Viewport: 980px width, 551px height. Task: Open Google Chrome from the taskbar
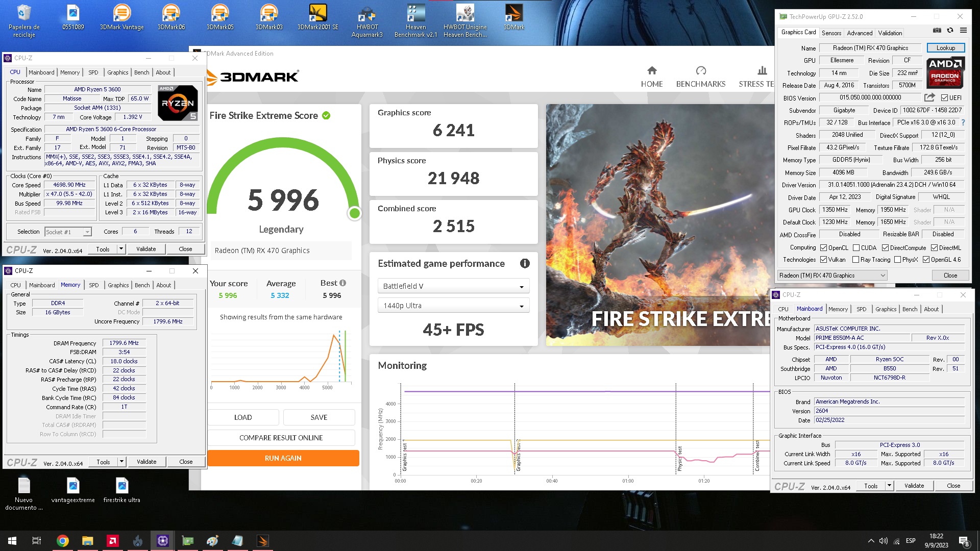click(x=63, y=541)
